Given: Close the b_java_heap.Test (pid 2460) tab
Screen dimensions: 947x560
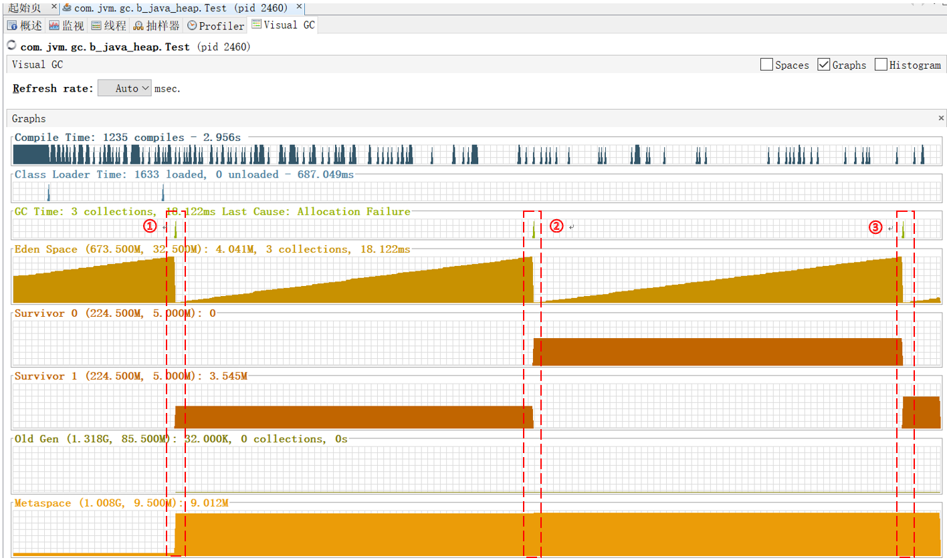Looking at the screenshot, I should pos(299,8).
